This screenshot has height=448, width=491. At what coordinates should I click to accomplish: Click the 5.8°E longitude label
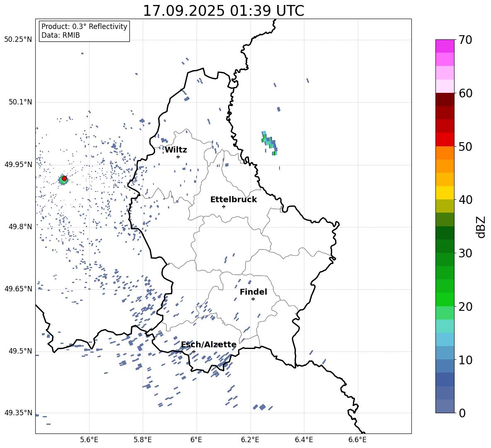(x=143, y=440)
